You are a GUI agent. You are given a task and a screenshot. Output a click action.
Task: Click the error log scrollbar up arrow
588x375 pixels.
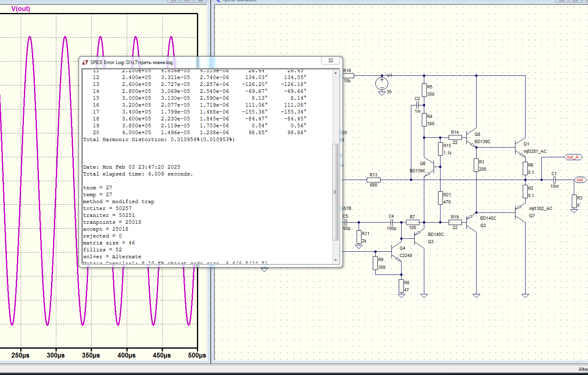(x=336, y=72)
